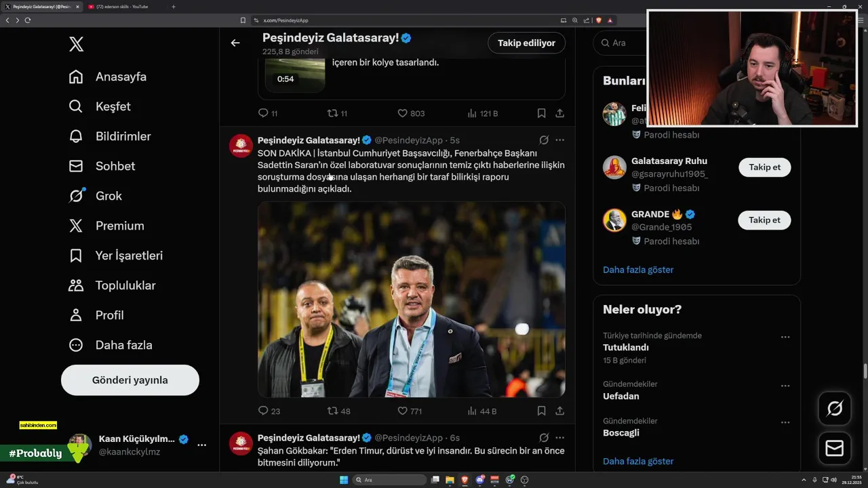Go forward in the browser
The width and height of the screenshot is (868, 488).
(x=18, y=20)
